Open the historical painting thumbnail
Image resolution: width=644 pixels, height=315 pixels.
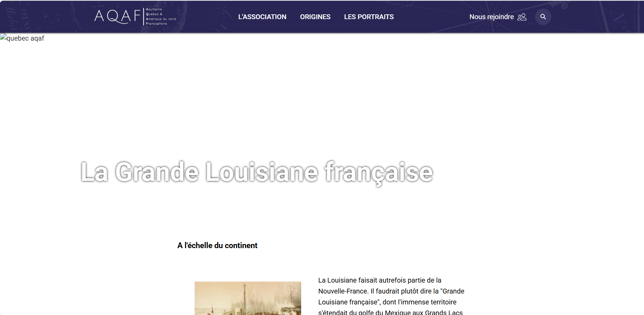[248, 298]
